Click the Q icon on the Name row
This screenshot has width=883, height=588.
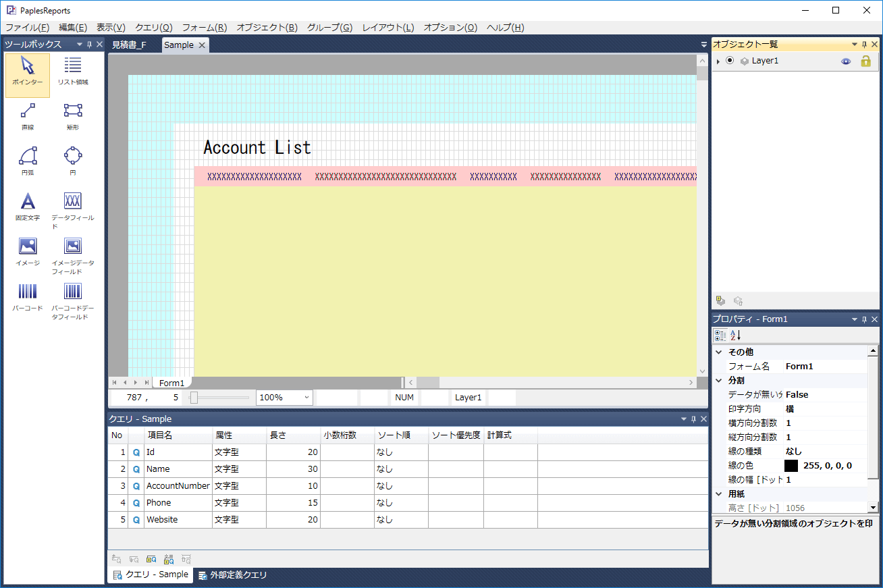pos(136,469)
